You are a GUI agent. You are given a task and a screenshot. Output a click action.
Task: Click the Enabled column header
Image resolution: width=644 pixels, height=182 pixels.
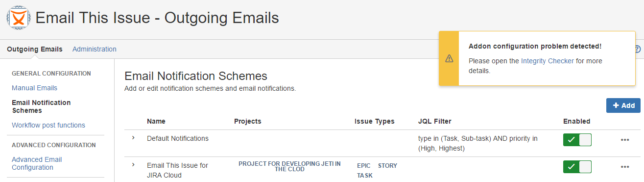pos(577,121)
